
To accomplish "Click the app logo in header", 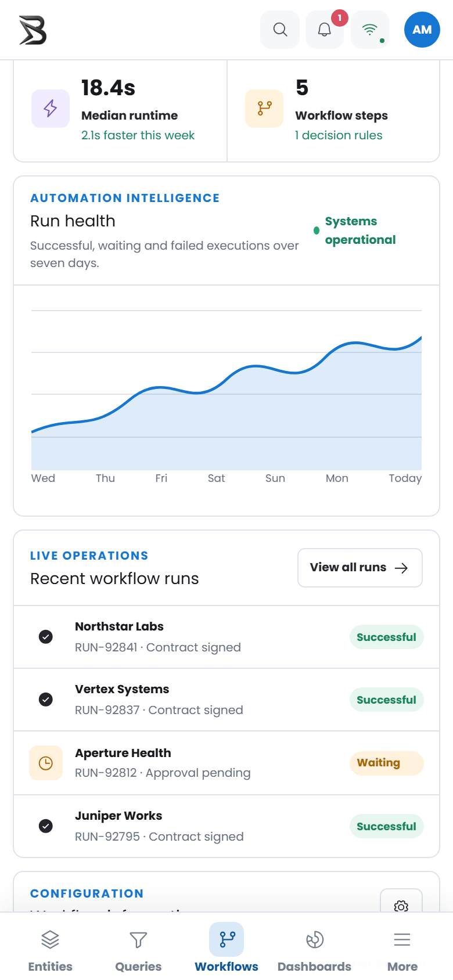I will [x=33, y=30].
